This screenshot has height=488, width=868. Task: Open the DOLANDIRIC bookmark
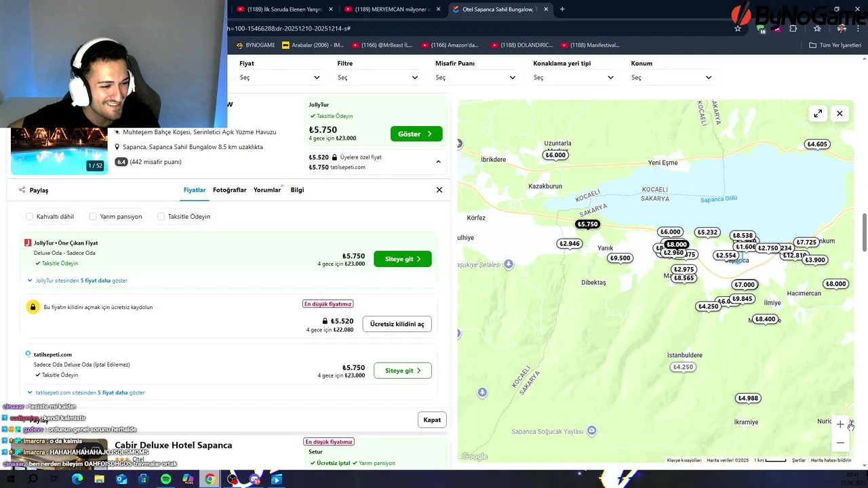(521, 45)
